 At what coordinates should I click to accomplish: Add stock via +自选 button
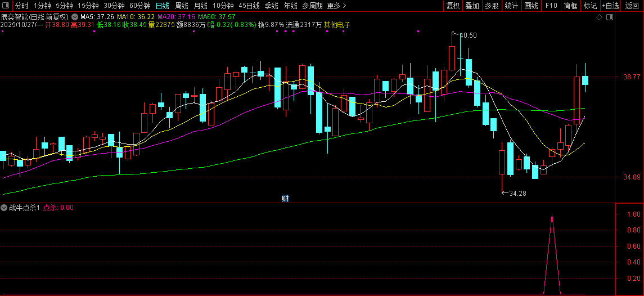(611, 6)
